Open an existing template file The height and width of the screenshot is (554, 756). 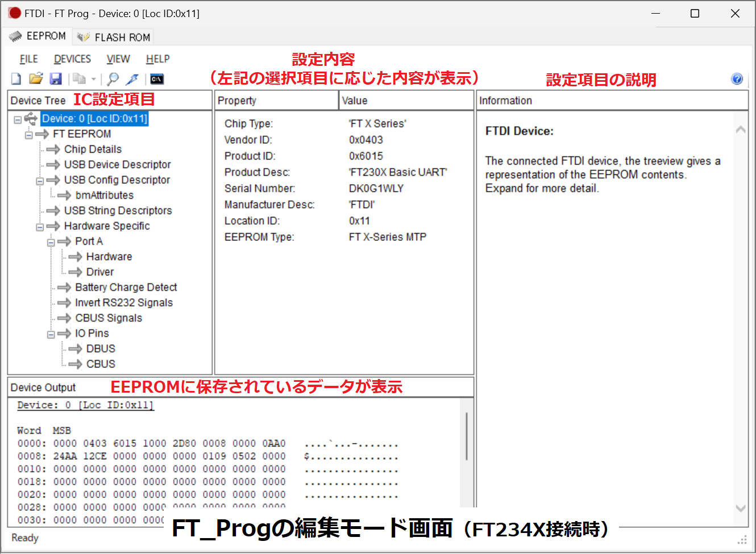pos(35,78)
